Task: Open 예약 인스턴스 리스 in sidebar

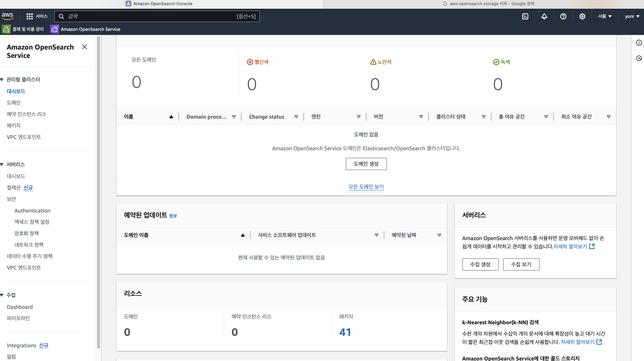Action: point(26,114)
